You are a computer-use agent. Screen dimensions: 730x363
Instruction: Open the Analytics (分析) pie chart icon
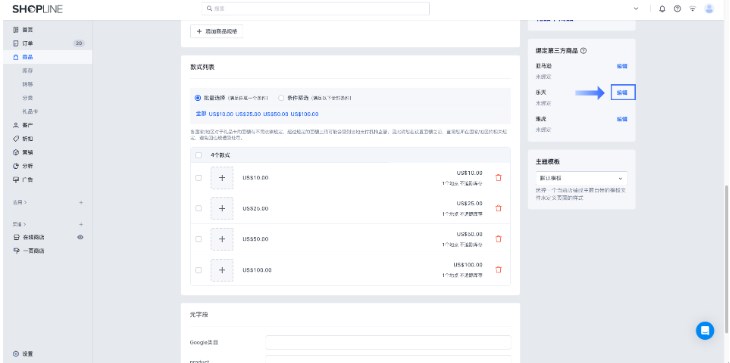click(x=16, y=166)
